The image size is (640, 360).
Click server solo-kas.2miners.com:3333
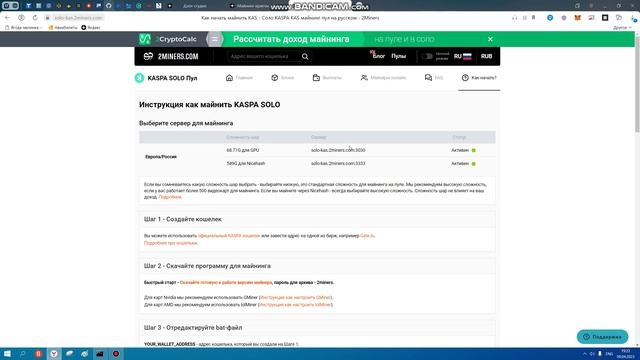338,163
